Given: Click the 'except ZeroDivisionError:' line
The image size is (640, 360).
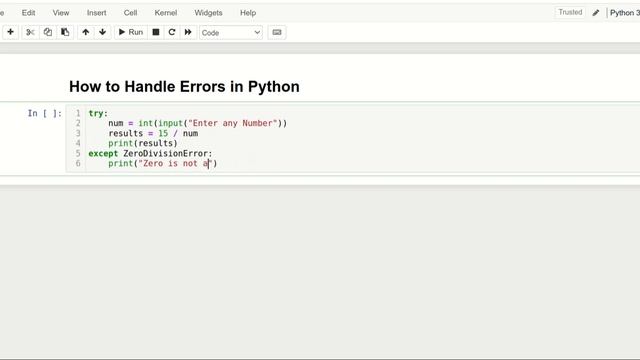Looking at the screenshot, I should click(151, 153).
